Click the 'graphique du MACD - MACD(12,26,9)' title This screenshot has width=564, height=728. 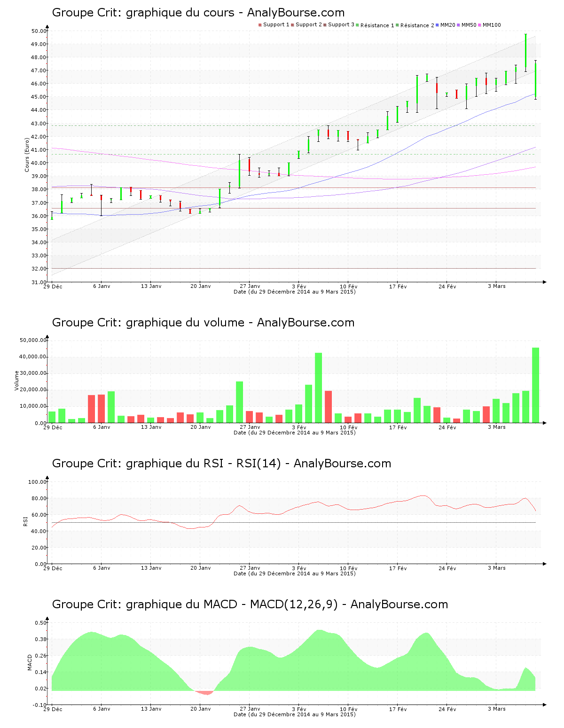tap(250, 604)
